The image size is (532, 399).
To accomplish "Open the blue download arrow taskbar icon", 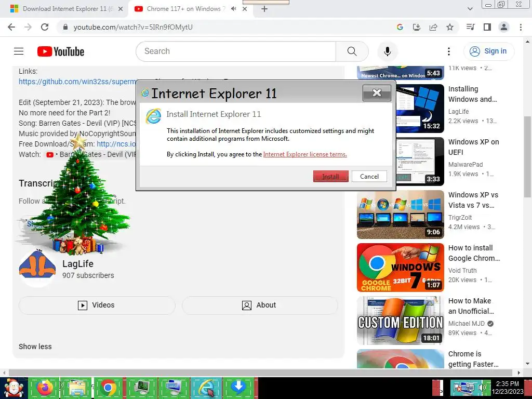I will [238, 388].
